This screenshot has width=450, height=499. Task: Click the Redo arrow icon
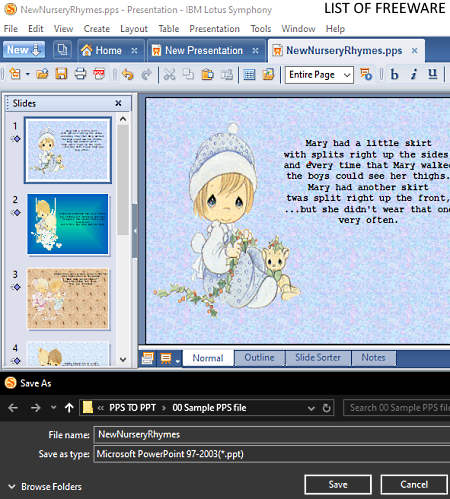(146, 74)
